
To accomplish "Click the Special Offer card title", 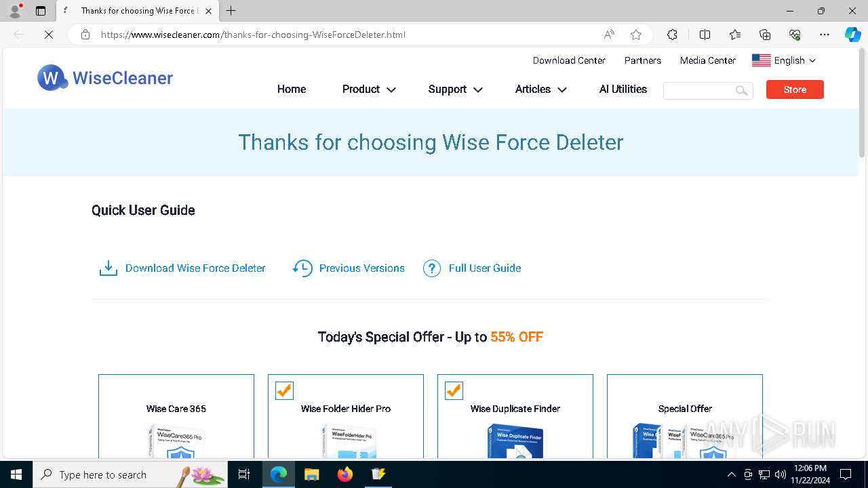I will [685, 409].
